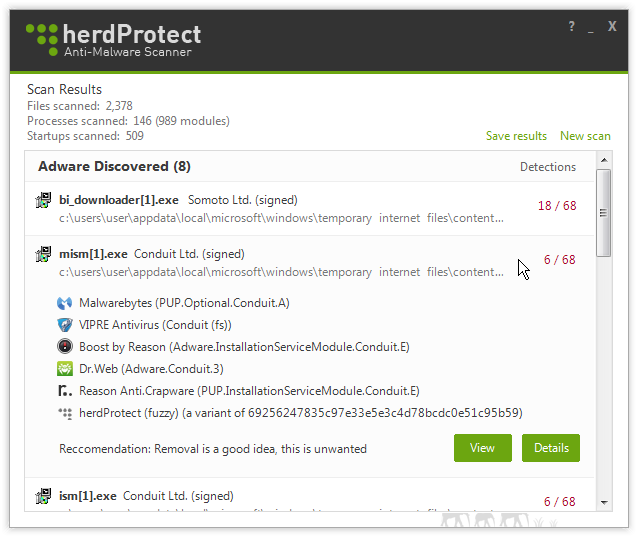
Task: Click the herdProtect fuzzy detection icon
Action: click(64, 413)
